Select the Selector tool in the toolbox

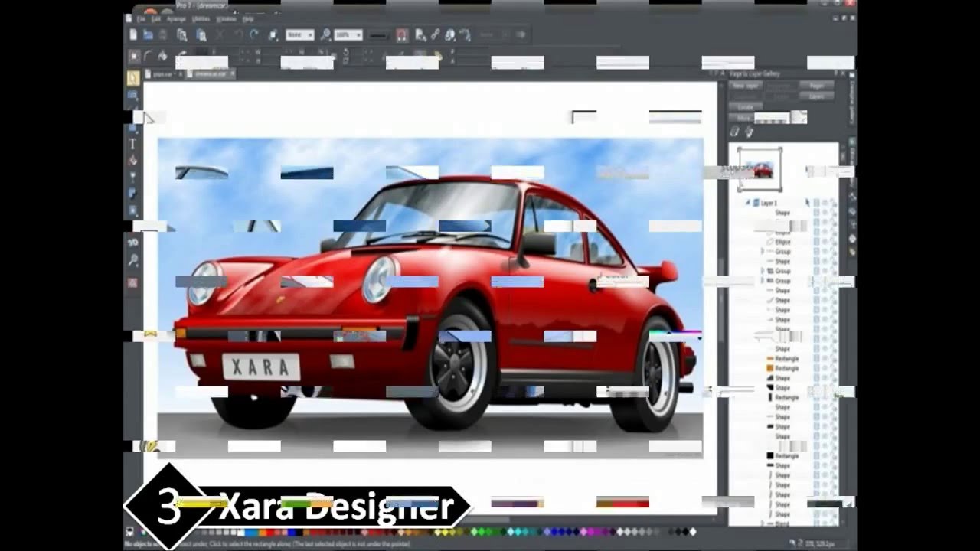click(133, 78)
